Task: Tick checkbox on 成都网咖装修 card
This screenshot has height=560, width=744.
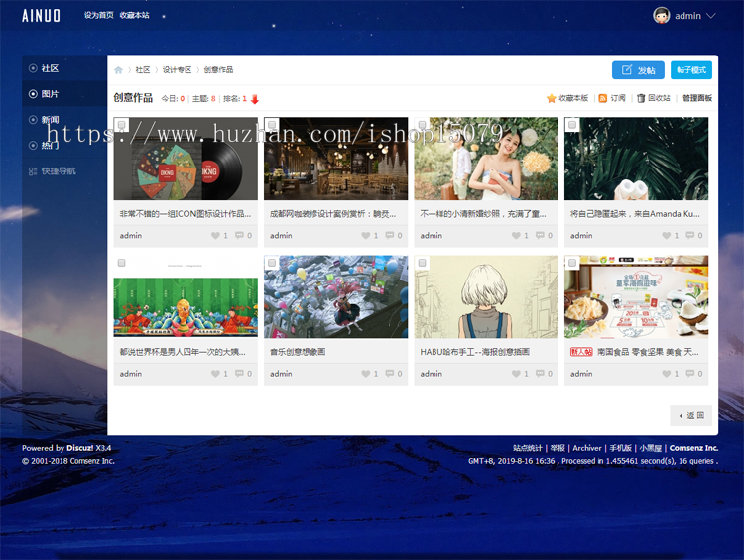Action: [x=272, y=125]
